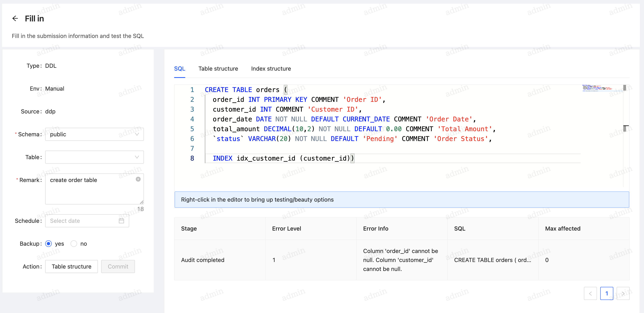Select no for Backup option
This screenshot has height=313, width=644.
click(x=74, y=244)
